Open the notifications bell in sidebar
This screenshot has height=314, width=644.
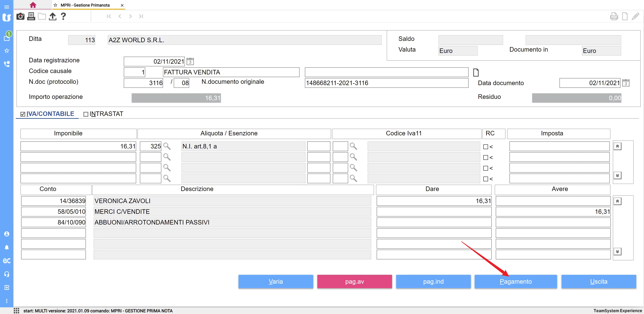7,247
